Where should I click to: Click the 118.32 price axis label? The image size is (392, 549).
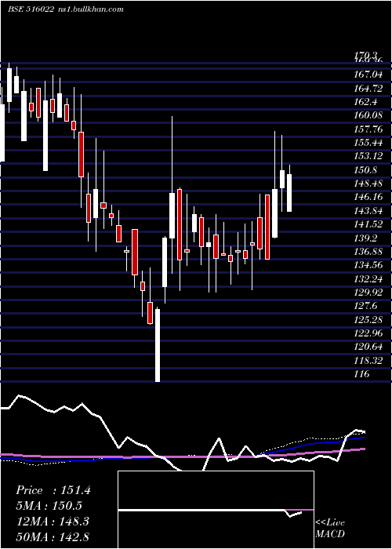point(368,360)
